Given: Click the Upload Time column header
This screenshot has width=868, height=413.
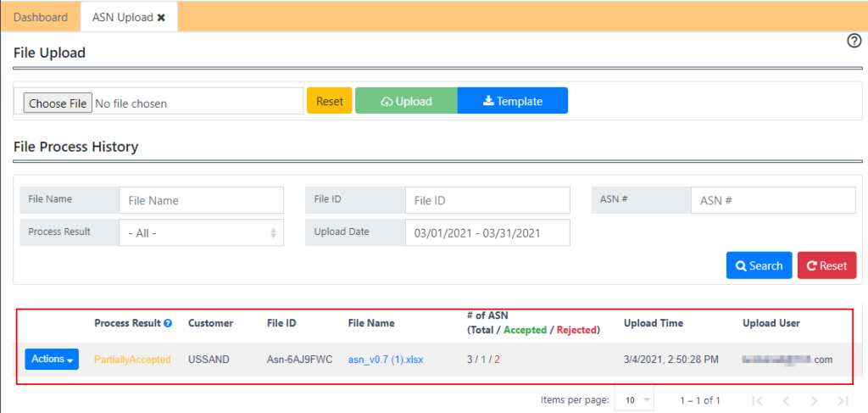Looking at the screenshot, I should [654, 323].
